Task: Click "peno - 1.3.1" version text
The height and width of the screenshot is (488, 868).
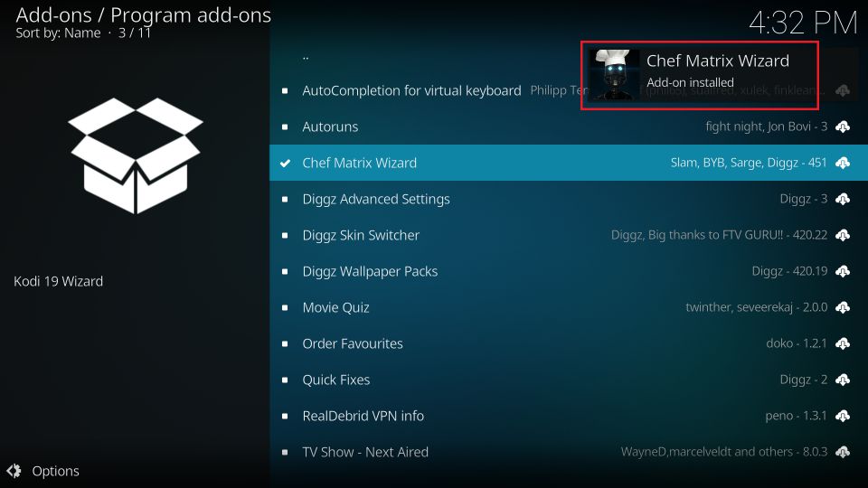Action: [796, 416]
